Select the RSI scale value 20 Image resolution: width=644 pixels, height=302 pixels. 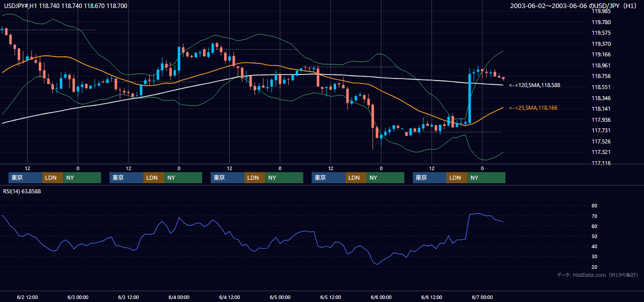point(594,267)
